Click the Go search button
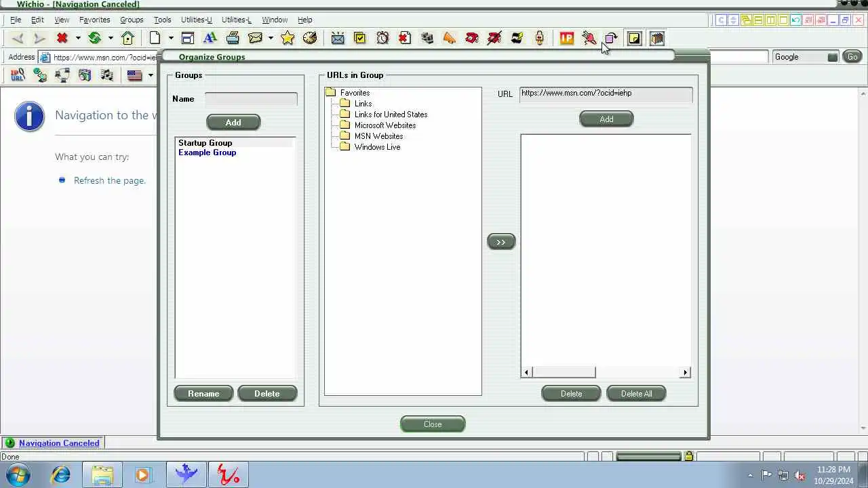 (852, 57)
